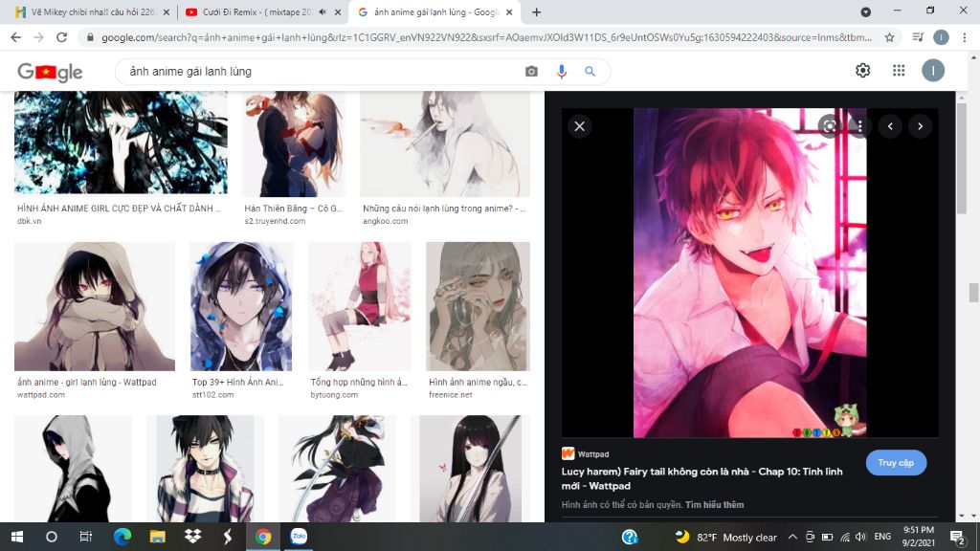This screenshot has width=980, height=551.
Task: Click the Truy cập button
Action: 896,463
